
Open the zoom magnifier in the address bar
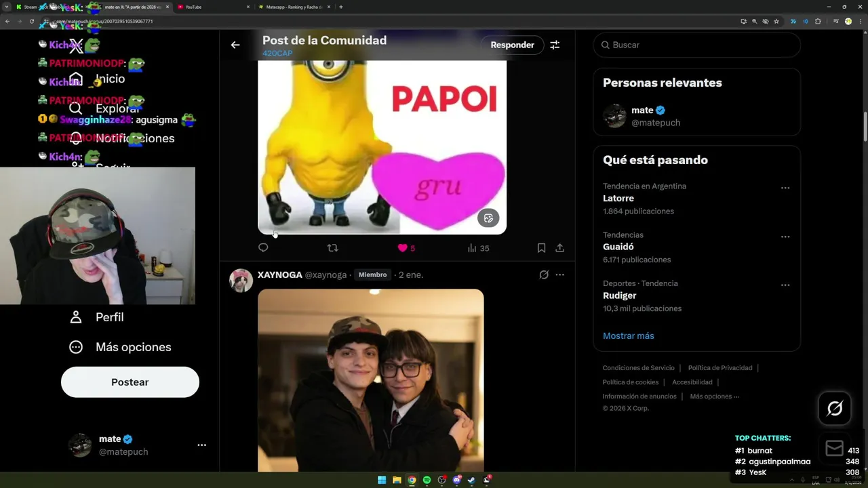point(754,21)
